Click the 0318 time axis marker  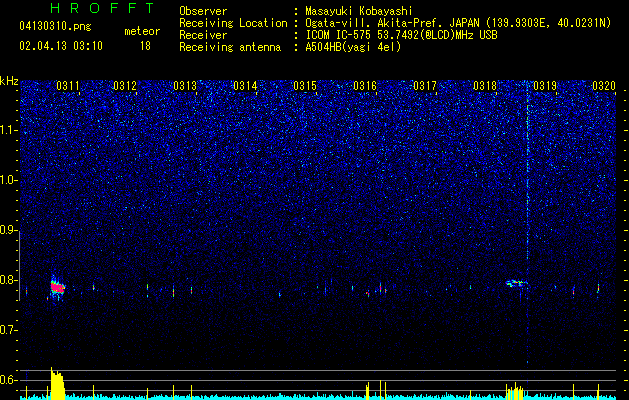pyautogui.click(x=485, y=85)
